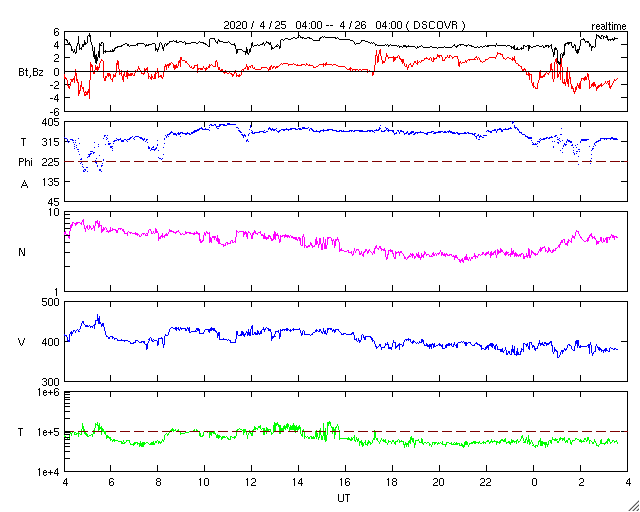The width and height of the screenshot is (640, 512).
Task: Click the '400' tick on velocity panel
Action: click(x=52, y=342)
